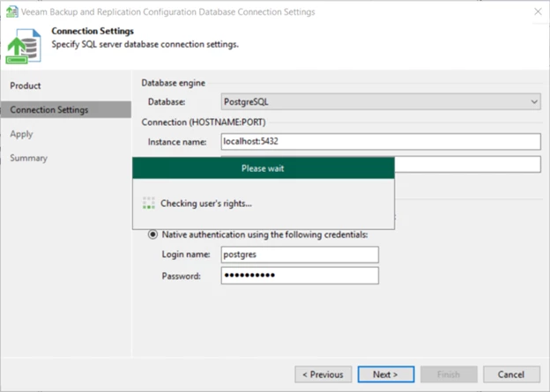The image size is (550, 392).
Task: Click the "Password:" label
Action: [181, 276]
